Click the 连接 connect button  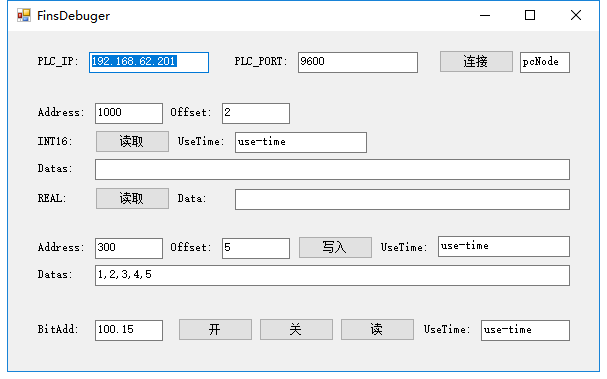(x=476, y=62)
